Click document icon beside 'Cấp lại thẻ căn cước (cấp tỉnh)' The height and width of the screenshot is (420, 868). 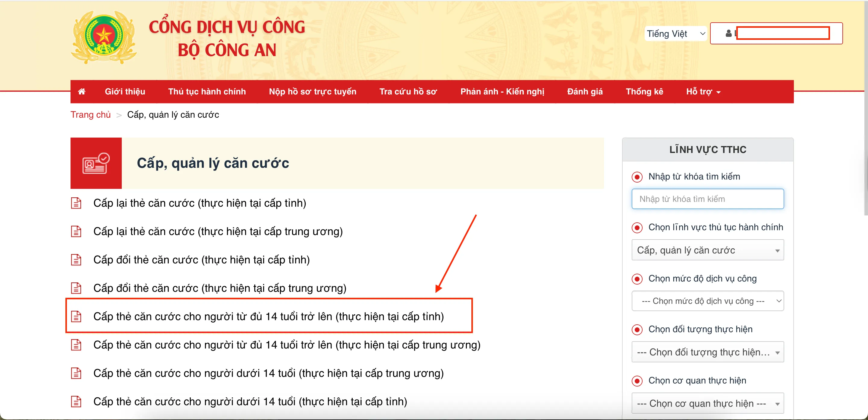tap(76, 203)
